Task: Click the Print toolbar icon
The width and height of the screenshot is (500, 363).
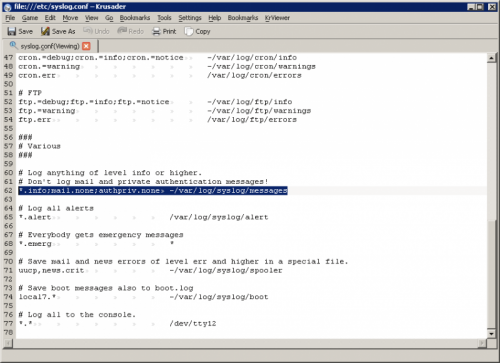Action: click(156, 31)
